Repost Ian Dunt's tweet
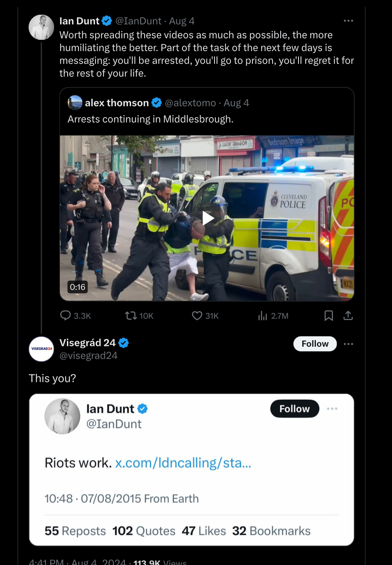The image size is (392, 565). click(139, 316)
